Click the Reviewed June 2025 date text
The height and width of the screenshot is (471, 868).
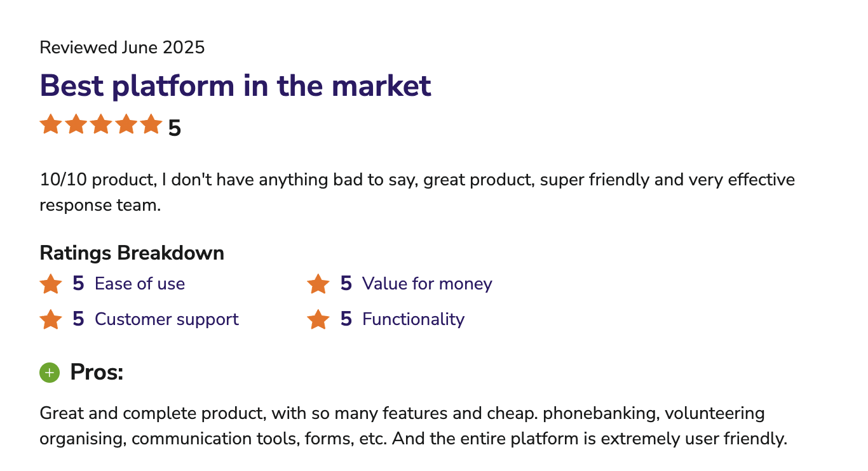[x=122, y=48]
